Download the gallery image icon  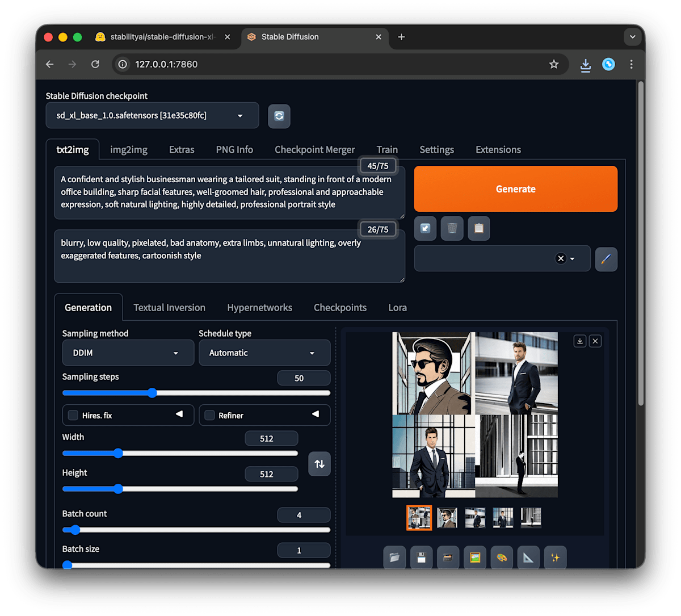(580, 341)
